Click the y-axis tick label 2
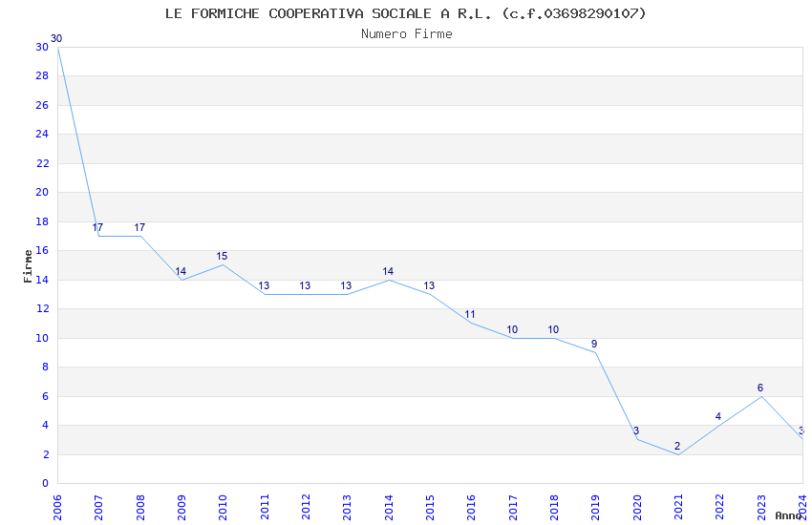 tap(45, 454)
